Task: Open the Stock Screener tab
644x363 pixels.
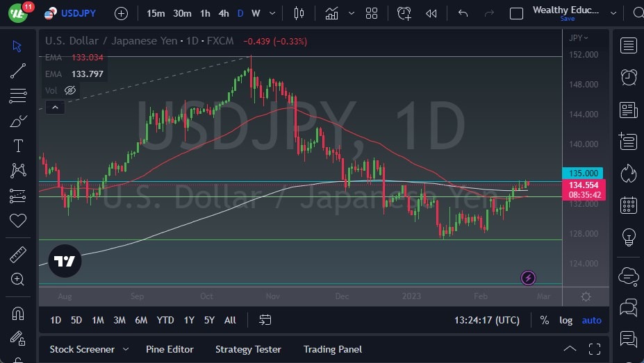Action: click(x=82, y=349)
